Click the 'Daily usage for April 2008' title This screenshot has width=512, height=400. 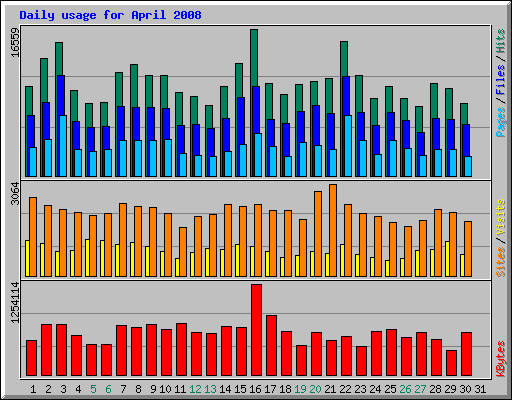(x=110, y=15)
